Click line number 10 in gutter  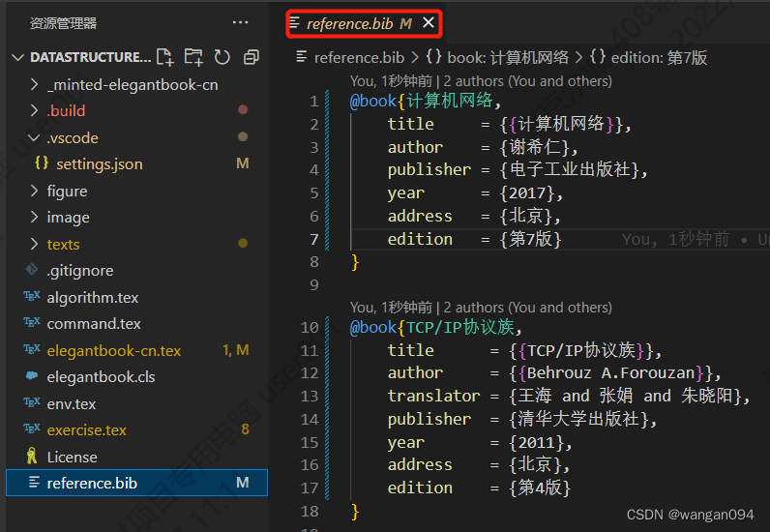click(310, 327)
